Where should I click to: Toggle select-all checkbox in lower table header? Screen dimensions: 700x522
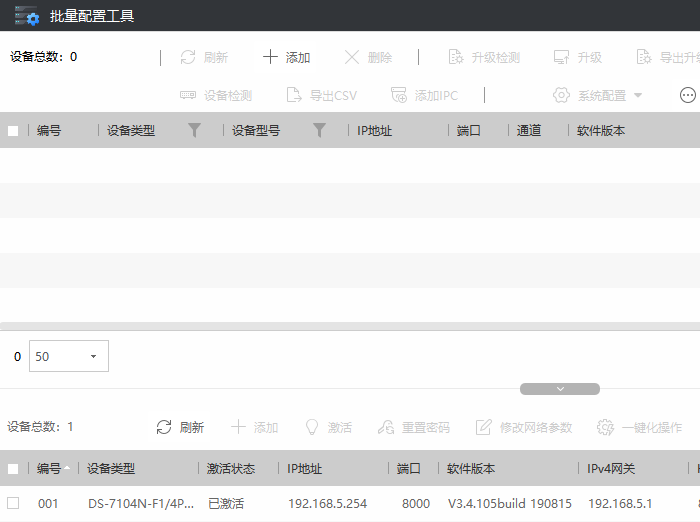13,468
